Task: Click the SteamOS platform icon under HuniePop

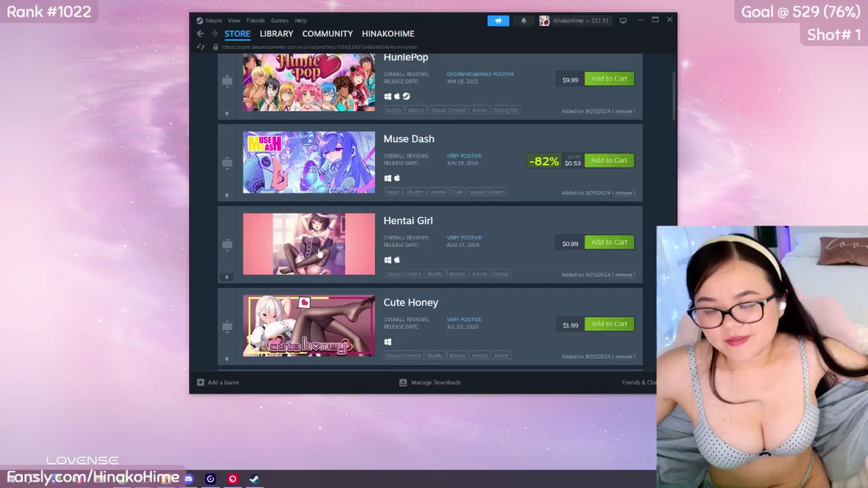Action: [x=406, y=96]
